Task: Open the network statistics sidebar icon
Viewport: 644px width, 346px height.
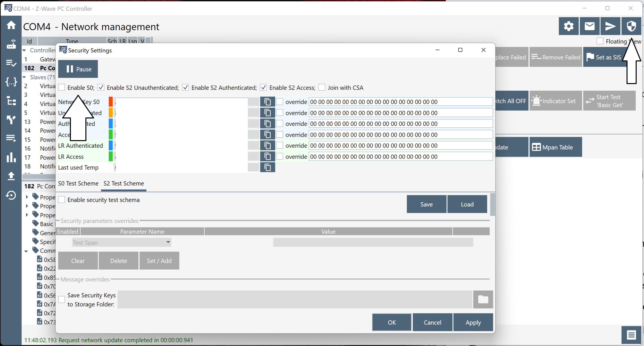Action: click(x=11, y=157)
